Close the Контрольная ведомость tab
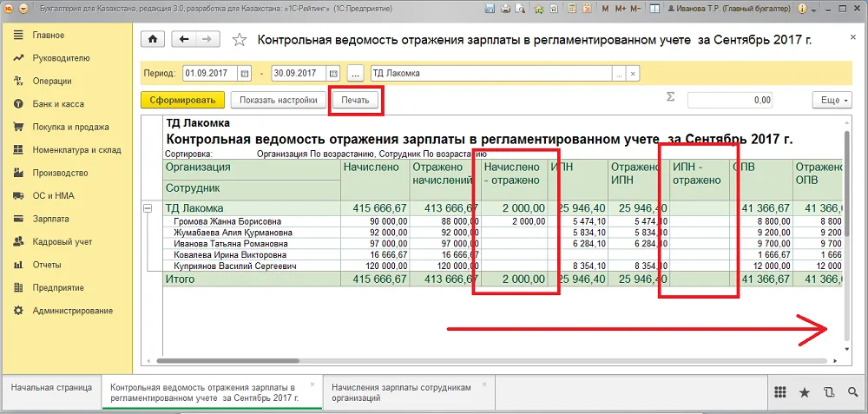Viewport: 868px width, 414px height. tap(312, 384)
